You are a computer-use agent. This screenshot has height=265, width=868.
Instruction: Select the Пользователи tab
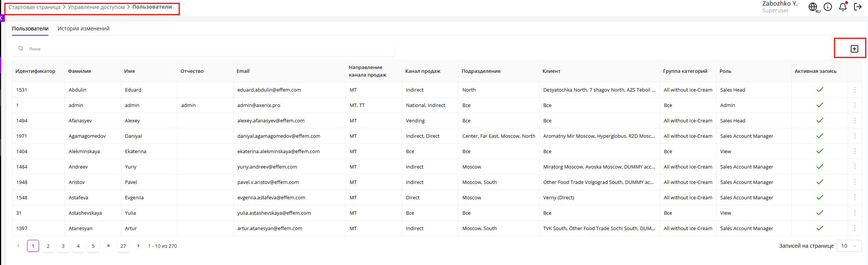pyautogui.click(x=30, y=29)
